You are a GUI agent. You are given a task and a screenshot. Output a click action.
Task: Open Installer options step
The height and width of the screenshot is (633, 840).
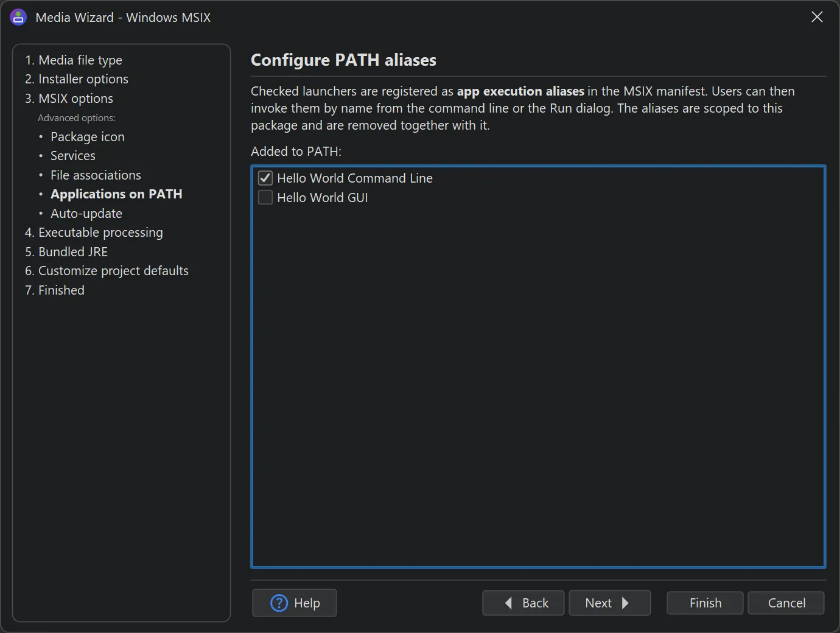point(77,79)
